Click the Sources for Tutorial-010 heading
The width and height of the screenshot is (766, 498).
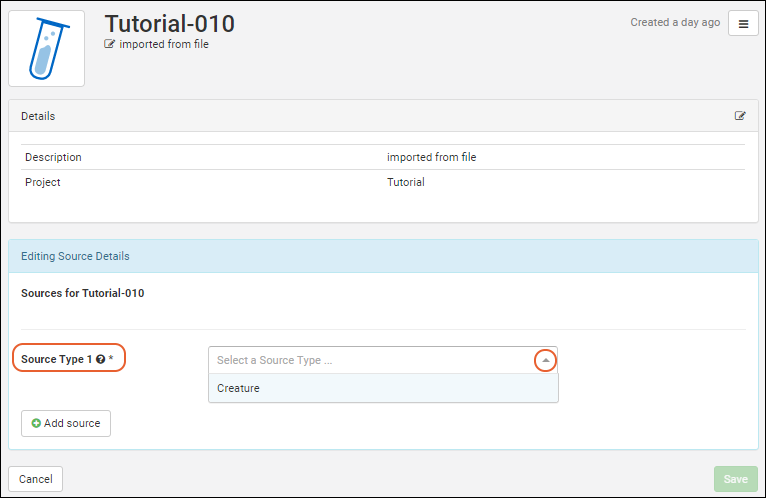pyautogui.click(x=82, y=293)
